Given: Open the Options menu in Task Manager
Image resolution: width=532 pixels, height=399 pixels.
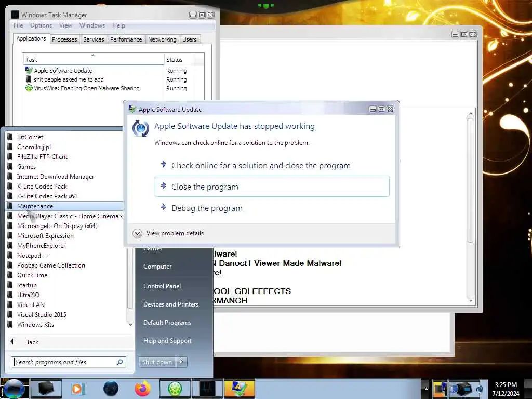Looking at the screenshot, I should (x=41, y=25).
